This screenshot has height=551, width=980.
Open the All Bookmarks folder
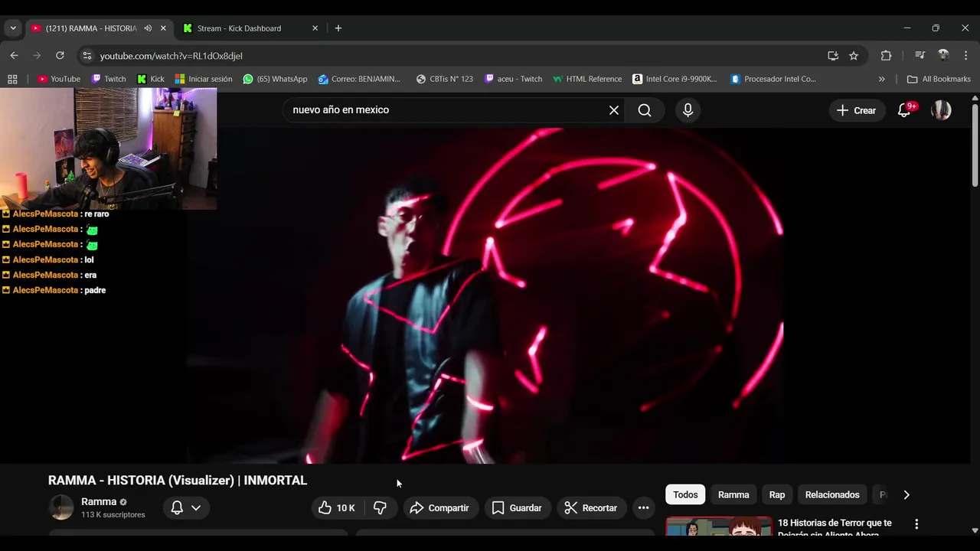coord(939,79)
